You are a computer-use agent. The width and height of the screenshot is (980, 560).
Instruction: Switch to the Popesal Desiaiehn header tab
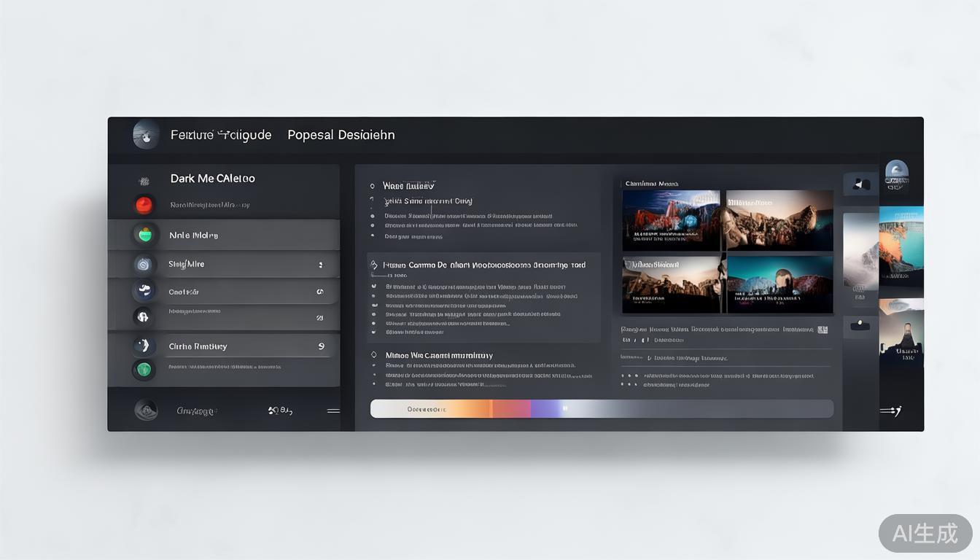pos(341,135)
